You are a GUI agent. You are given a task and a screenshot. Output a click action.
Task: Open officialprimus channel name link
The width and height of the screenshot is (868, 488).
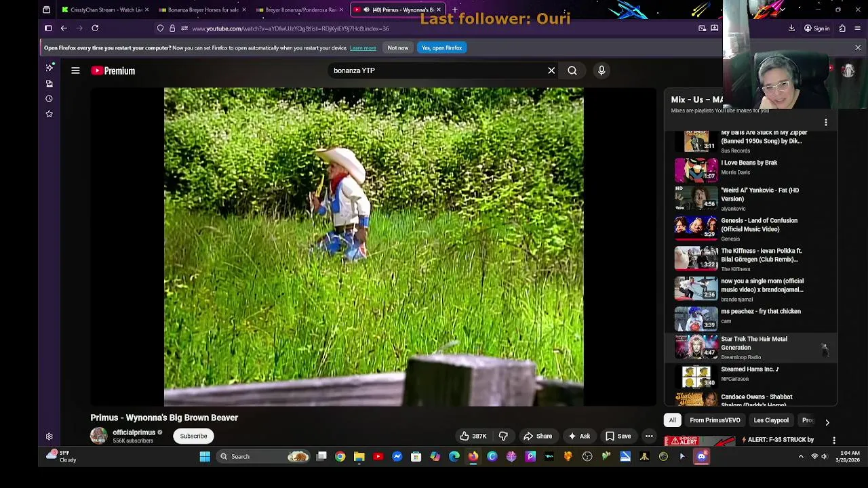coord(134,432)
